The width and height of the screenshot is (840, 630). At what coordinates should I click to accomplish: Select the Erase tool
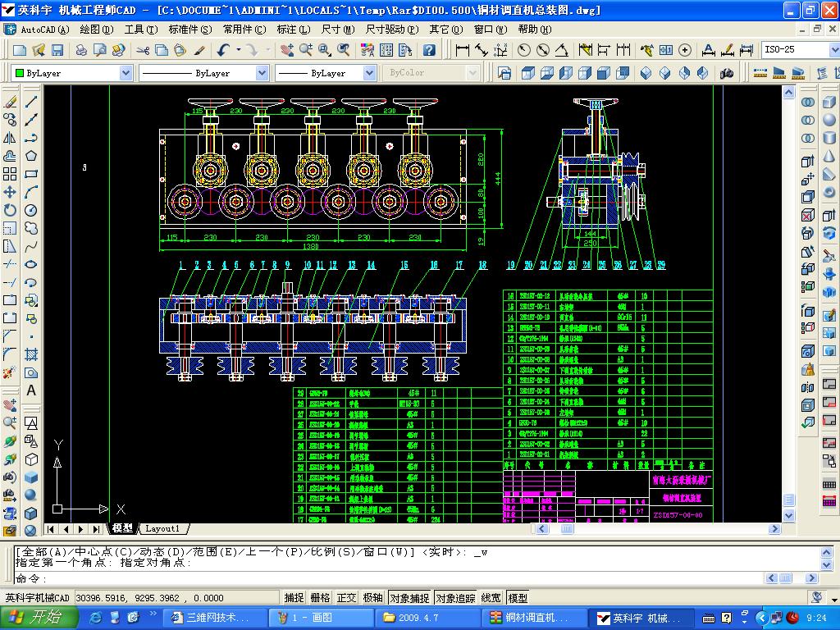pyautogui.click(x=10, y=102)
